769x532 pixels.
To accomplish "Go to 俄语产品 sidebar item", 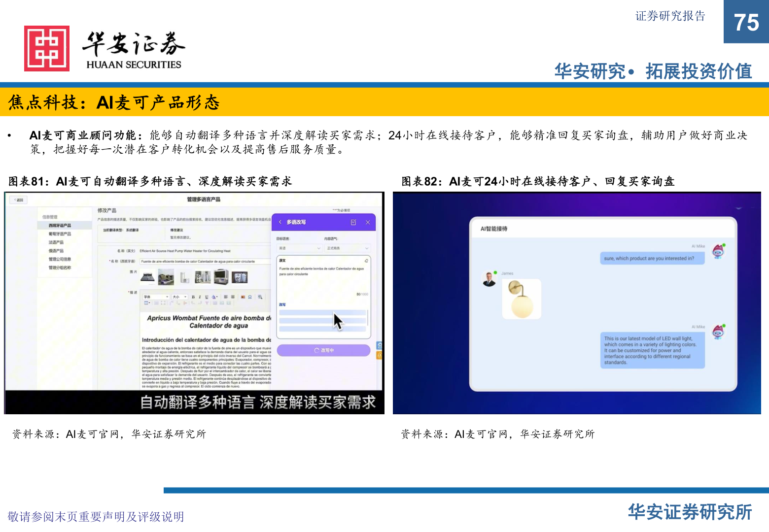I will [56, 251].
